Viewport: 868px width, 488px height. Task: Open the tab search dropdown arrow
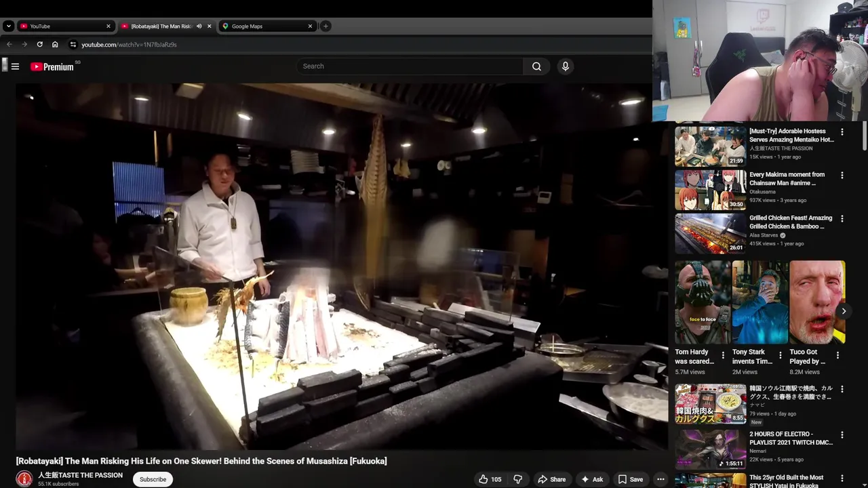pyautogui.click(x=8, y=26)
